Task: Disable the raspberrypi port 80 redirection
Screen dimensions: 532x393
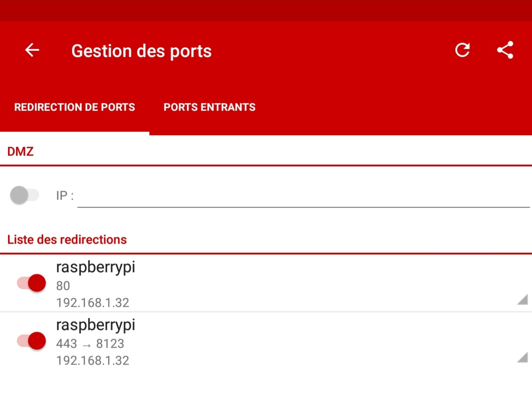Action: 32,283
